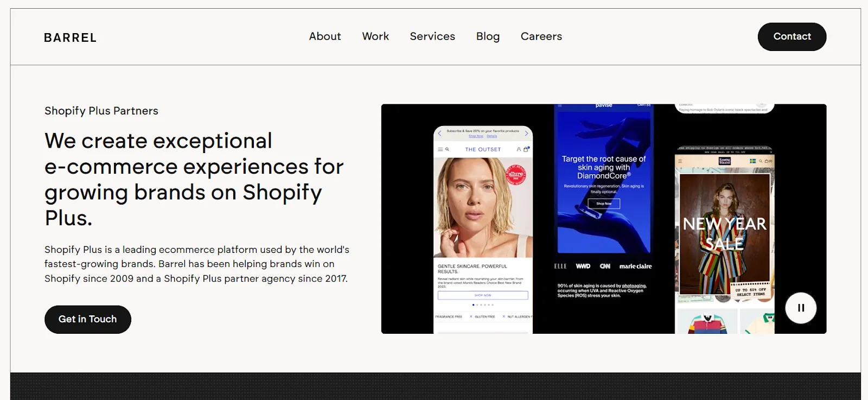868x400 pixels.
Task: Click the left chevron in The Outset banner
Action: pos(439,134)
